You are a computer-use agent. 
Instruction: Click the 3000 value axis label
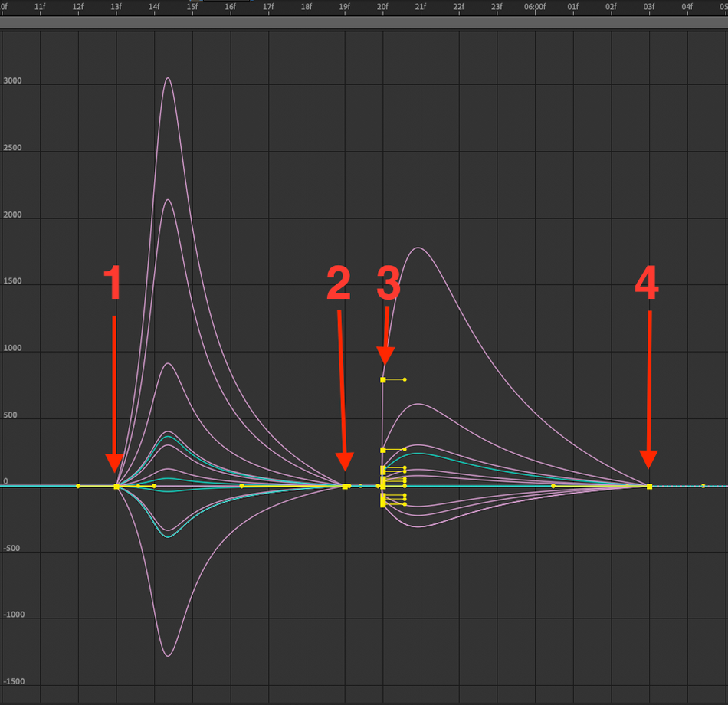tap(12, 80)
